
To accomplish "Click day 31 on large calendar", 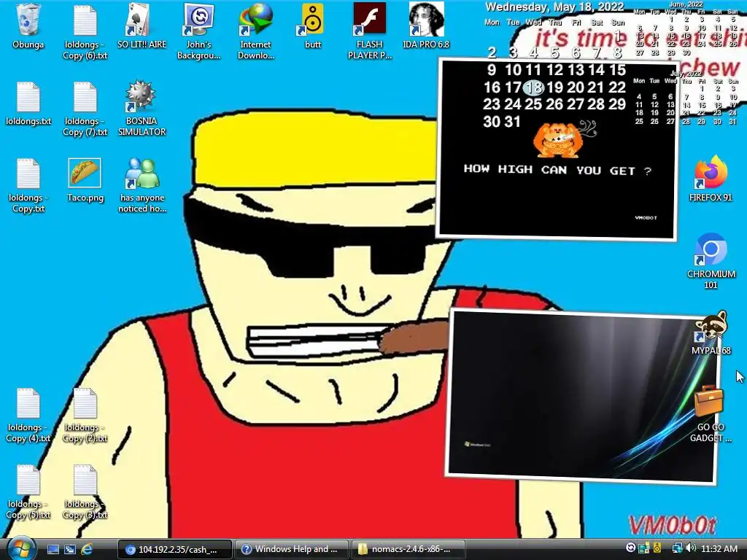I will [x=513, y=122].
